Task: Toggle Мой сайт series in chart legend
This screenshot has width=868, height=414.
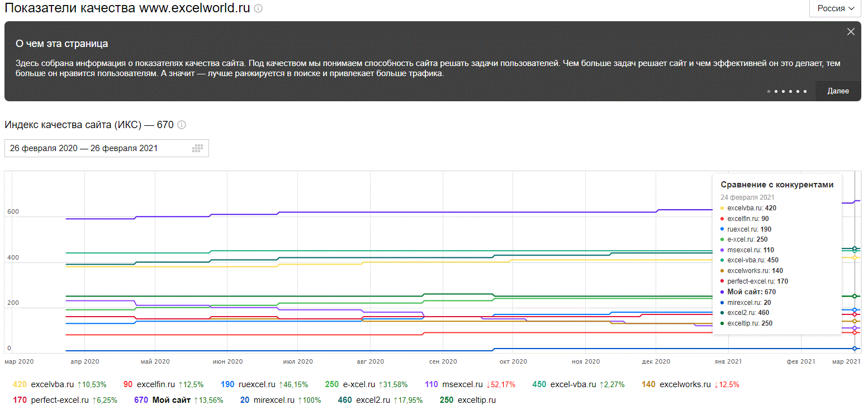Action: click(x=179, y=400)
